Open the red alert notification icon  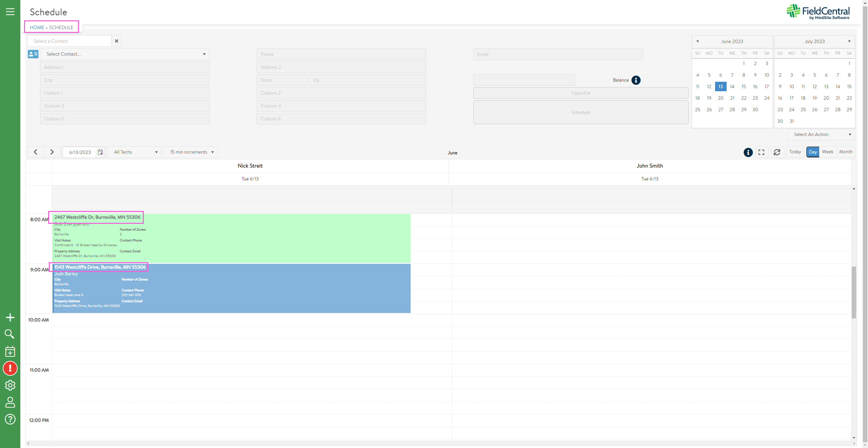10,368
